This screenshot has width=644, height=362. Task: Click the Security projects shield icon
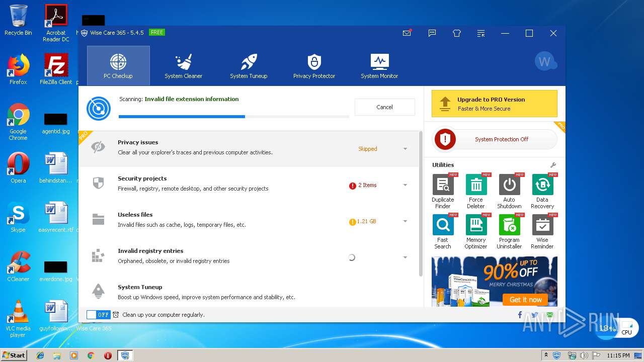[98, 183]
